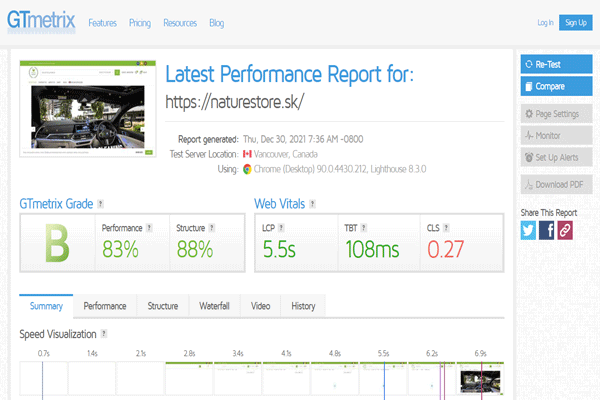Copy report link via chain icon
This screenshot has width=600, height=400.
coord(565,230)
